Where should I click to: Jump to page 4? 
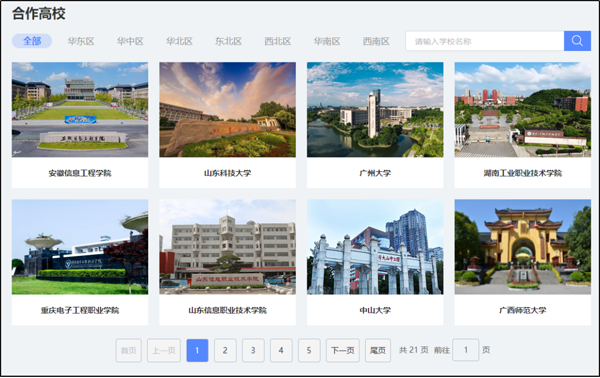click(281, 350)
